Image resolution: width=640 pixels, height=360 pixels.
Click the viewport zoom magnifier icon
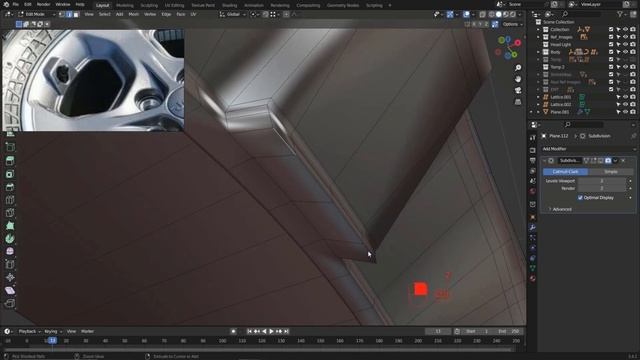(518, 68)
